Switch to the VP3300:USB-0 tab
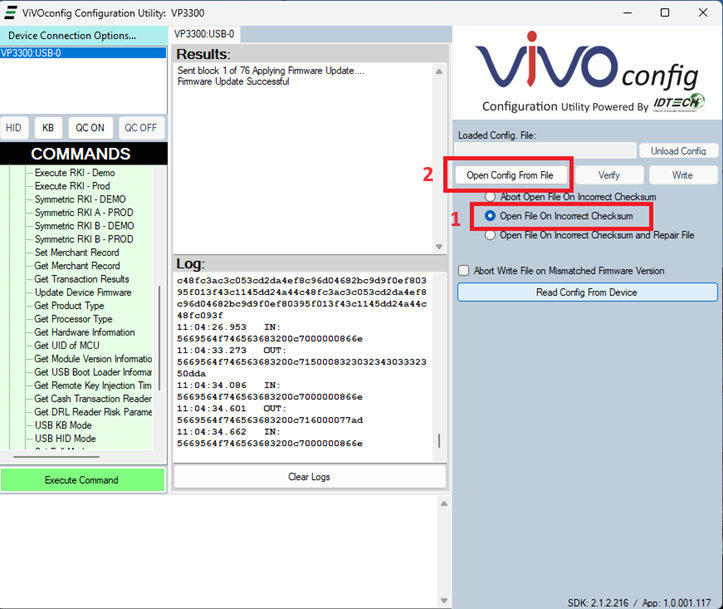The width and height of the screenshot is (723, 609). click(x=204, y=34)
